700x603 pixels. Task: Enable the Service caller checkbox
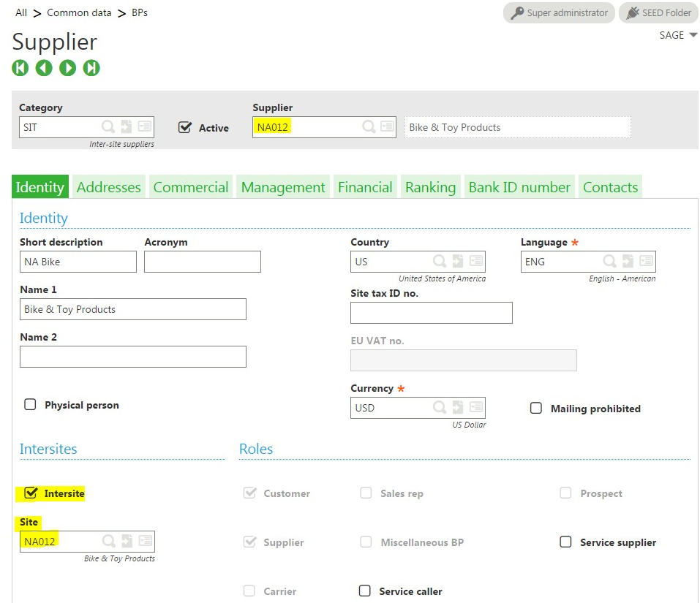pos(364,591)
